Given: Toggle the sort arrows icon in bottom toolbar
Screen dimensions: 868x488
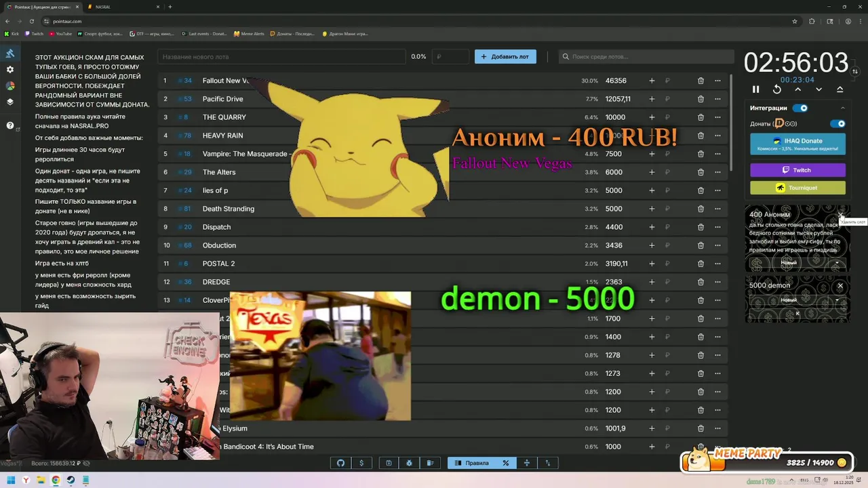Looking at the screenshot, I should [x=547, y=463].
